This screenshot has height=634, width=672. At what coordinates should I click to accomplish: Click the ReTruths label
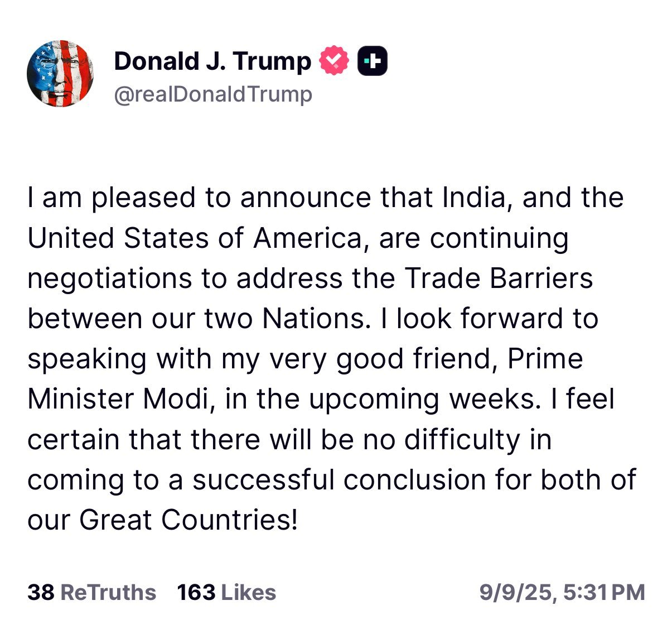pyautogui.click(x=108, y=592)
